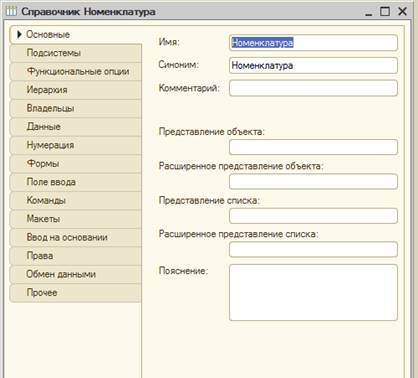Select the Иерархия tab
Screen dimensions: 418x378
click(76, 90)
